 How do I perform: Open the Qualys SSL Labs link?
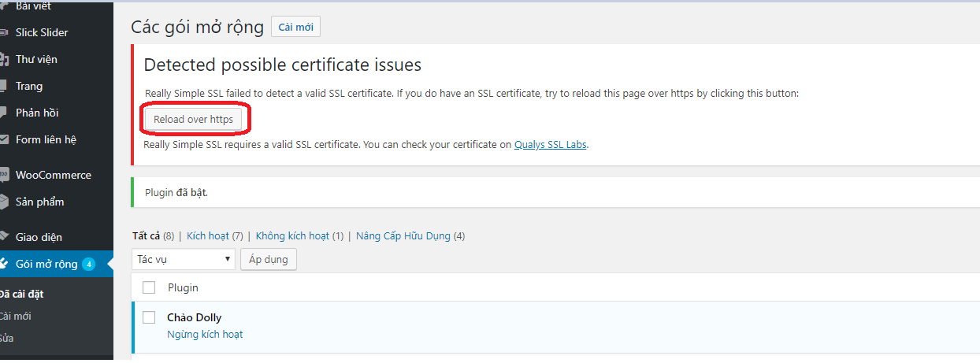pos(550,145)
